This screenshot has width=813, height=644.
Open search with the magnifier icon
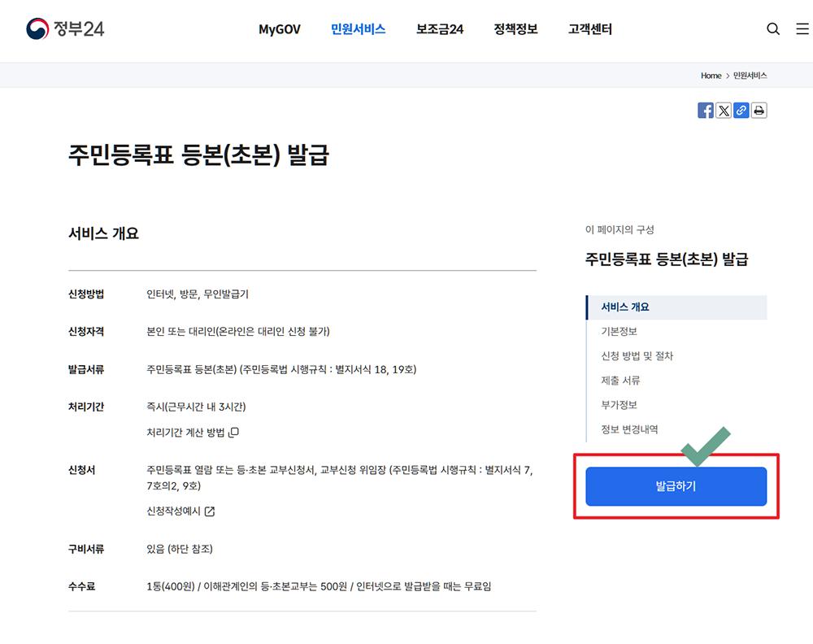(773, 28)
